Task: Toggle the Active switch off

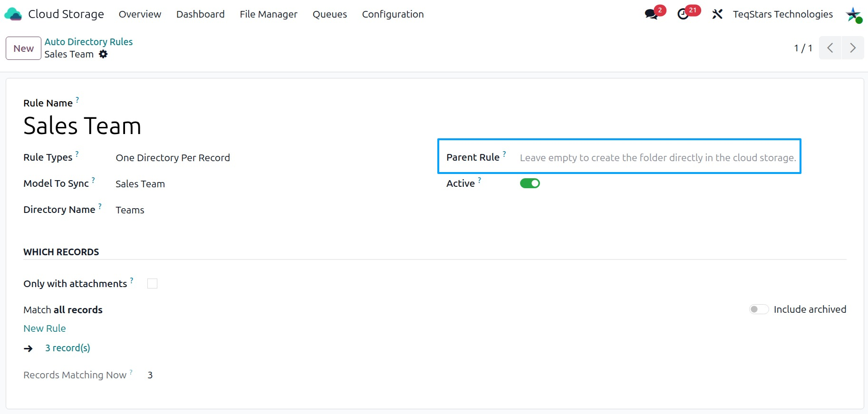Action: point(530,183)
